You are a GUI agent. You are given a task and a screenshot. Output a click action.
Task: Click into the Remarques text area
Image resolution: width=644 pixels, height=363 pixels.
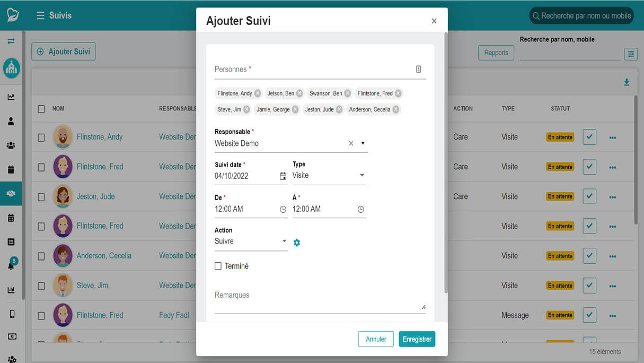(320, 301)
